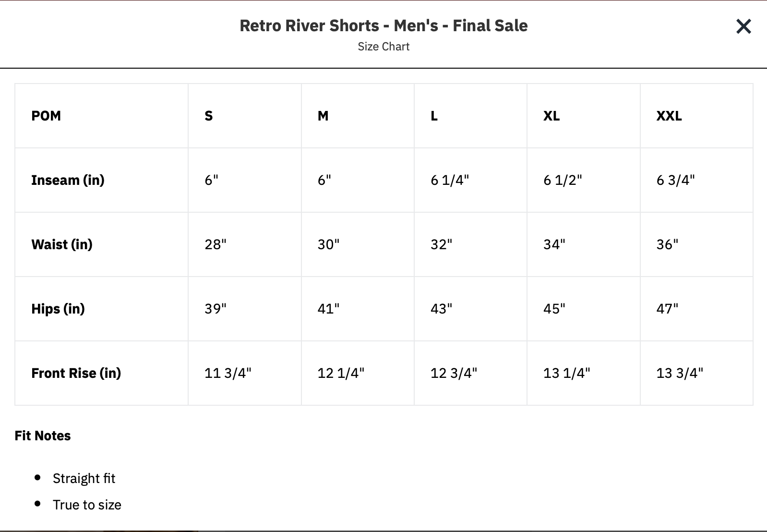This screenshot has width=767, height=532.
Task: Select the L size column header
Action: pyautogui.click(x=434, y=116)
